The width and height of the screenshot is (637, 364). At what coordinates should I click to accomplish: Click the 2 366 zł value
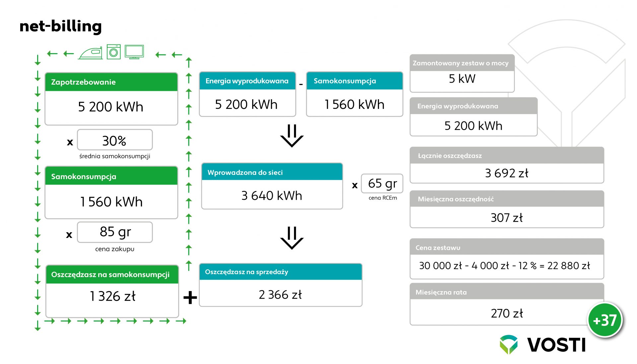pos(280,294)
